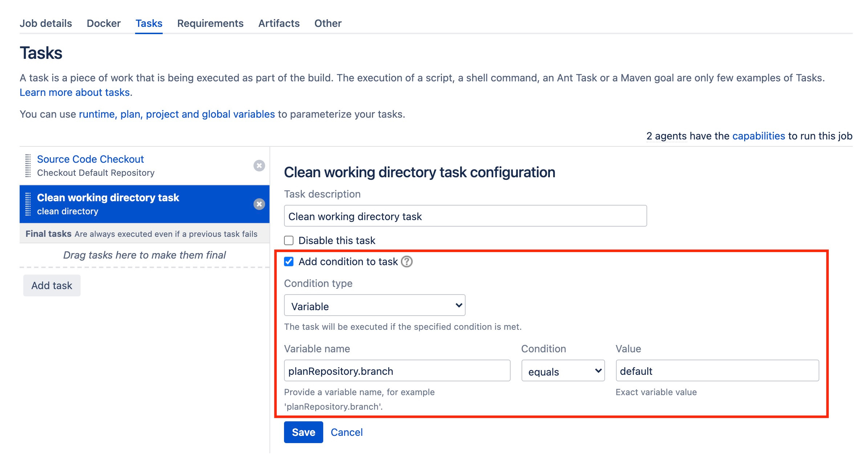Grab drag handle of Source Code Checkout
The height and width of the screenshot is (454, 868).
click(28, 166)
